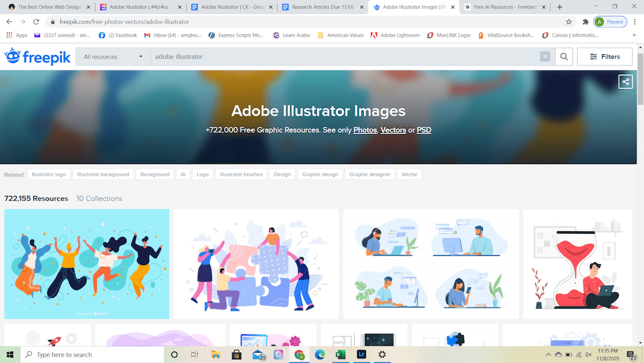Click the search magnifier icon

click(564, 57)
